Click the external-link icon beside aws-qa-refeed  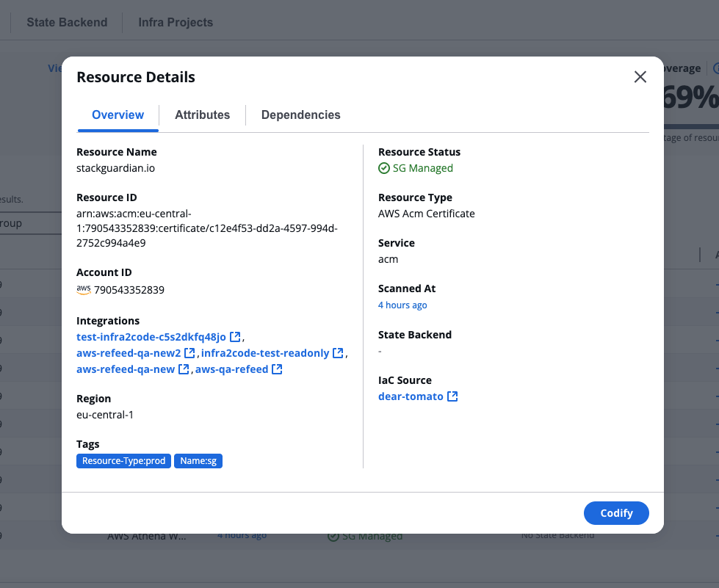277,369
